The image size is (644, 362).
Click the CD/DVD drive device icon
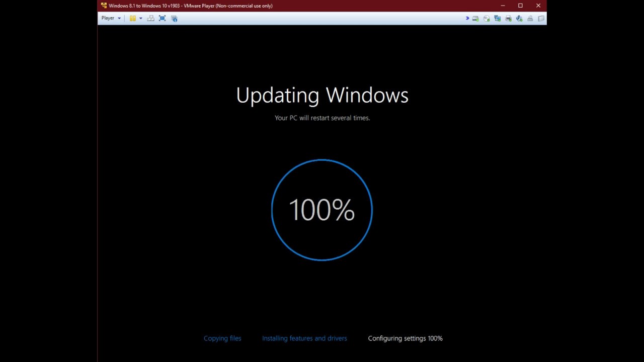pyautogui.click(x=487, y=19)
